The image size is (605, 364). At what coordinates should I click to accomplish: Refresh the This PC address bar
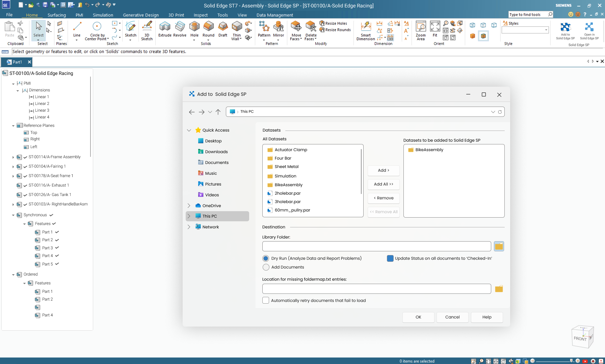click(500, 112)
